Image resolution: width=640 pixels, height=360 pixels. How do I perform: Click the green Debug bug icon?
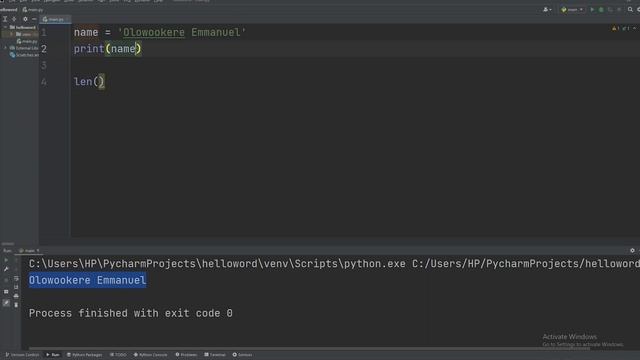pyautogui.click(x=601, y=9)
